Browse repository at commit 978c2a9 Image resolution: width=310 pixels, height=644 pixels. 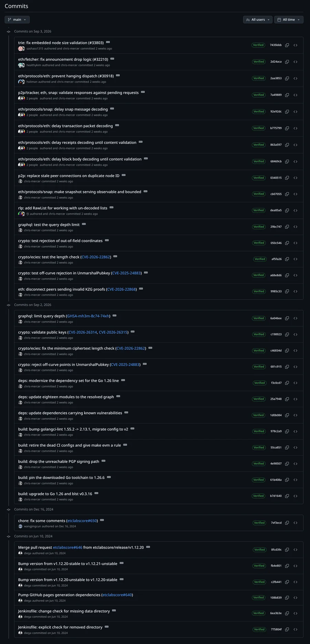(x=296, y=431)
